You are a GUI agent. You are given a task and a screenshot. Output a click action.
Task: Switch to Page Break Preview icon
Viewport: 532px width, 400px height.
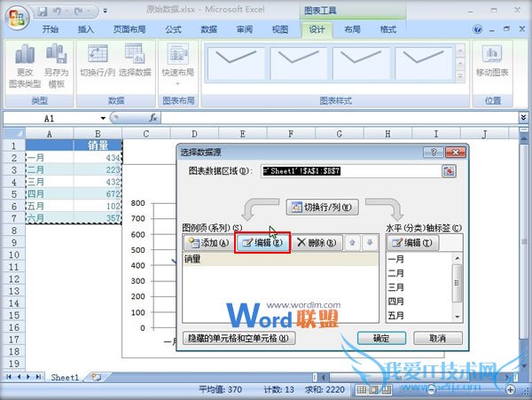(386, 390)
